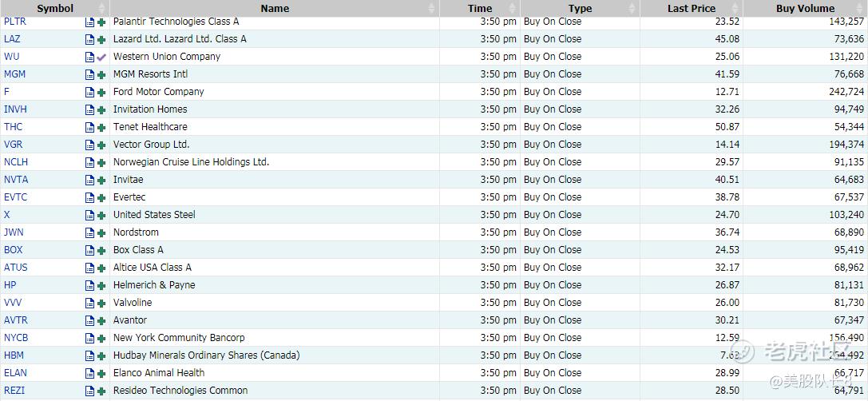The image size is (868, 401).
Task: Open the BOX symbol link
Action: tap(14, 250)
